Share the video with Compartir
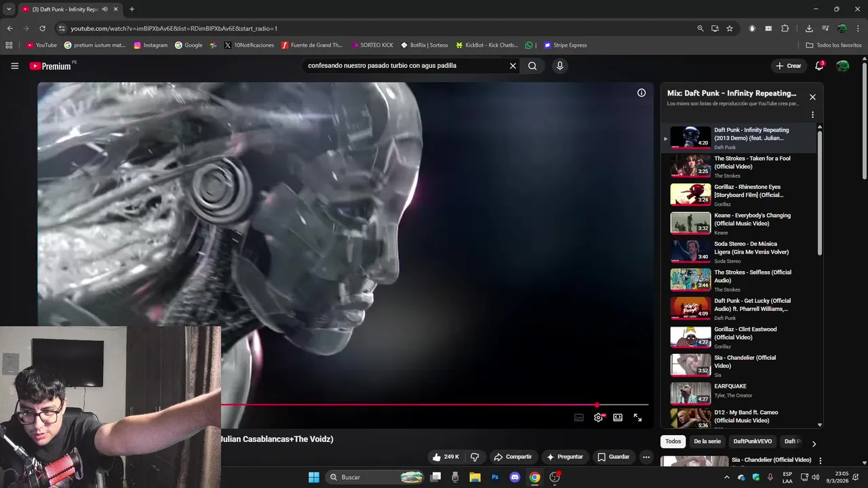 tap(513, 457)
